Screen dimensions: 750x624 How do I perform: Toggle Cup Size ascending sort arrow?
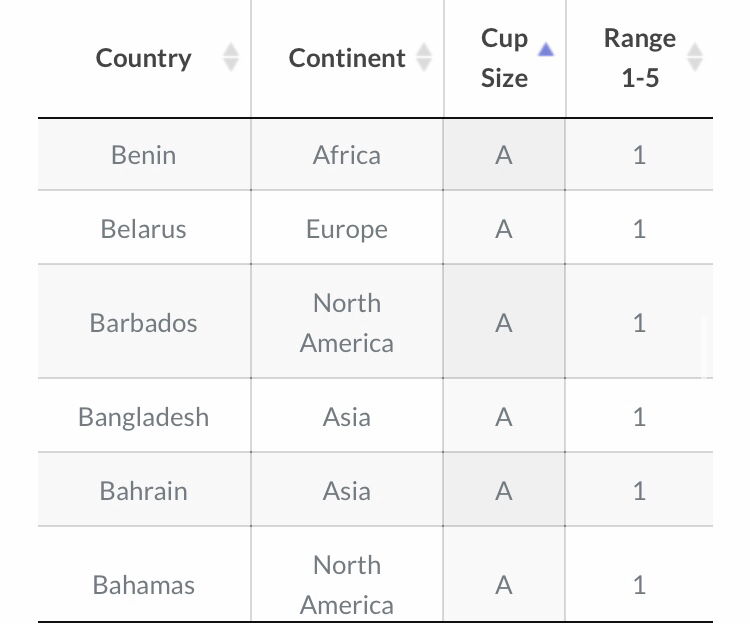click(546, 49)
